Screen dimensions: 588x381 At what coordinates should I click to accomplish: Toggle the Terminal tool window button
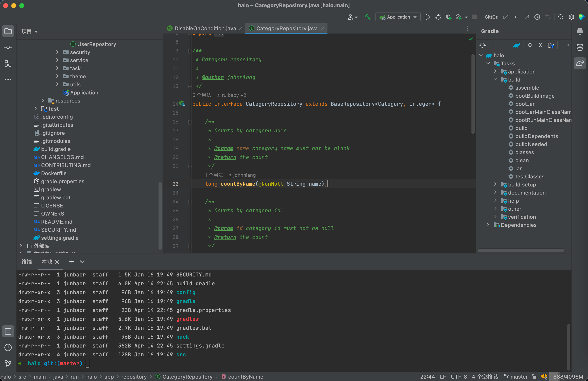(8, 331)
